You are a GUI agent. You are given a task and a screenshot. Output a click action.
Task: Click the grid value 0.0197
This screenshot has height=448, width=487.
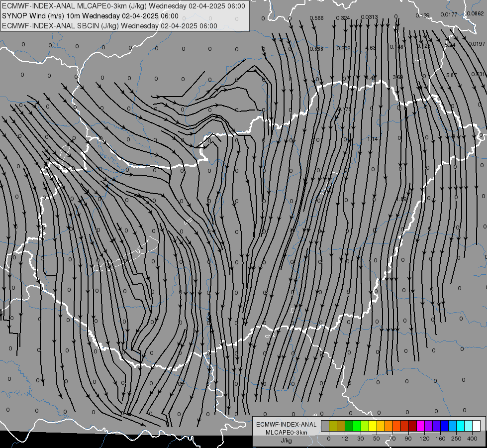[x=477, y=44]
